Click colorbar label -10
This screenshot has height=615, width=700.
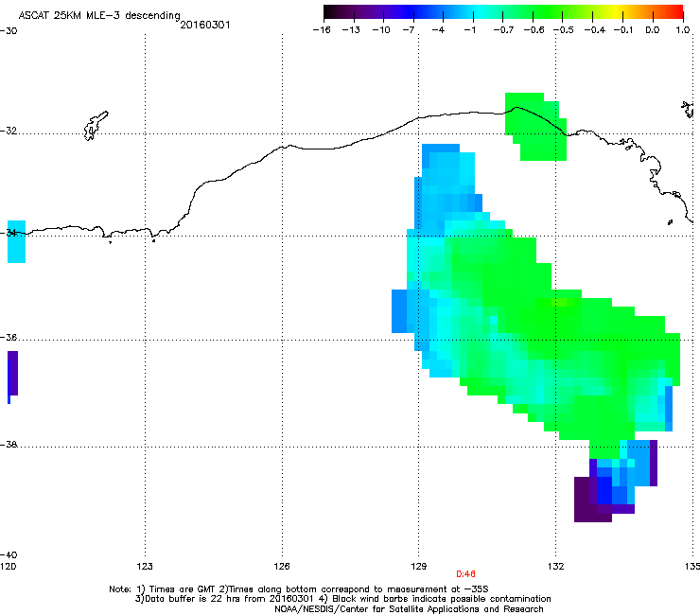point(381,30)
